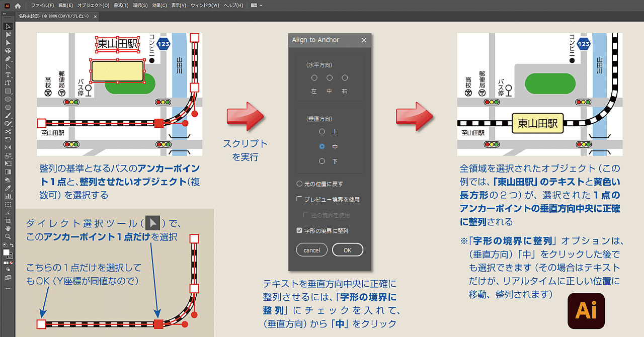
Task: Click OK in the Align to Anchor dialog
Action: tap(348, 249)
